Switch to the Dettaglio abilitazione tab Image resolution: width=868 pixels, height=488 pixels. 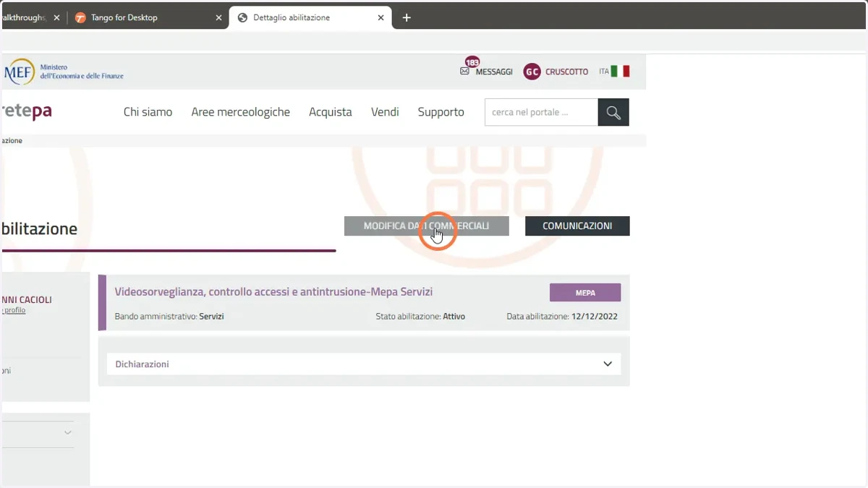click(x=310, y=17)
